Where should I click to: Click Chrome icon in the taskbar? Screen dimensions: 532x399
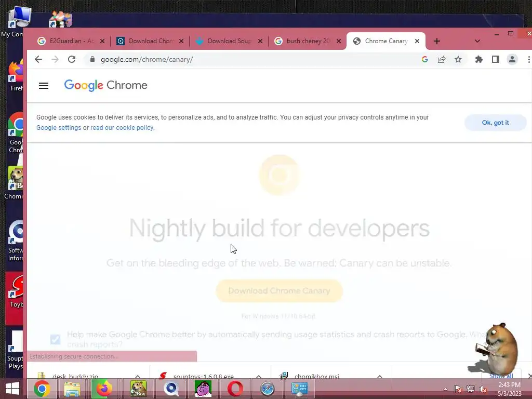42,389
